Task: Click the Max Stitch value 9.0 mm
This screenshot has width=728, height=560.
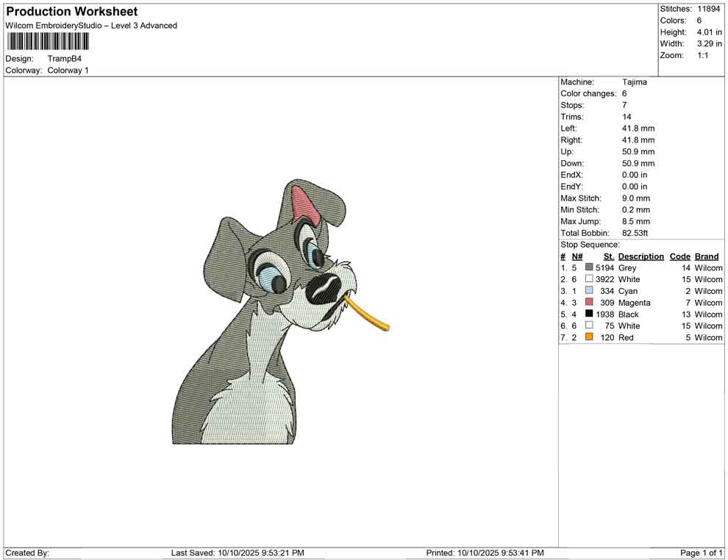Action: pyautogui.click(x=636, y=198)
